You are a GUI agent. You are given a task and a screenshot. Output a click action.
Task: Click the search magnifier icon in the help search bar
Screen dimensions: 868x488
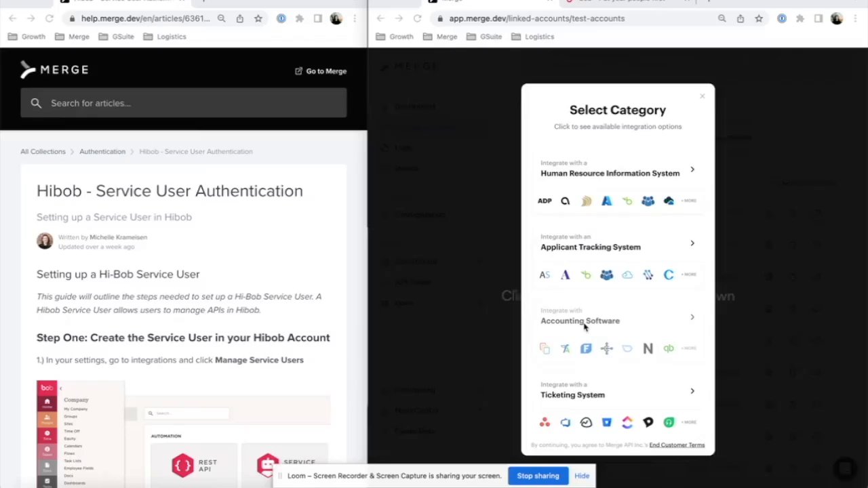tap(36, 103)
